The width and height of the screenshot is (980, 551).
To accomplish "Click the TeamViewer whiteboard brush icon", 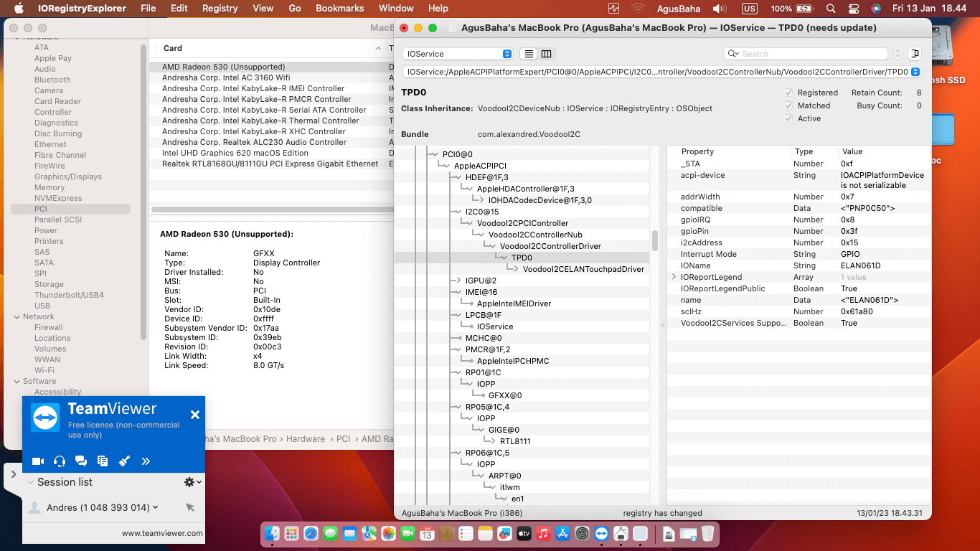I will (x=124, y=461).
